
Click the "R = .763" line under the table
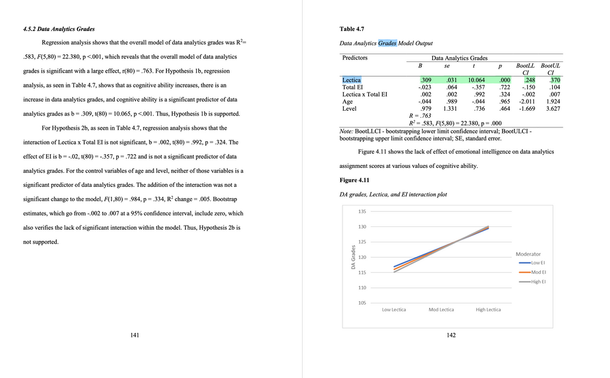coord(420,116)
